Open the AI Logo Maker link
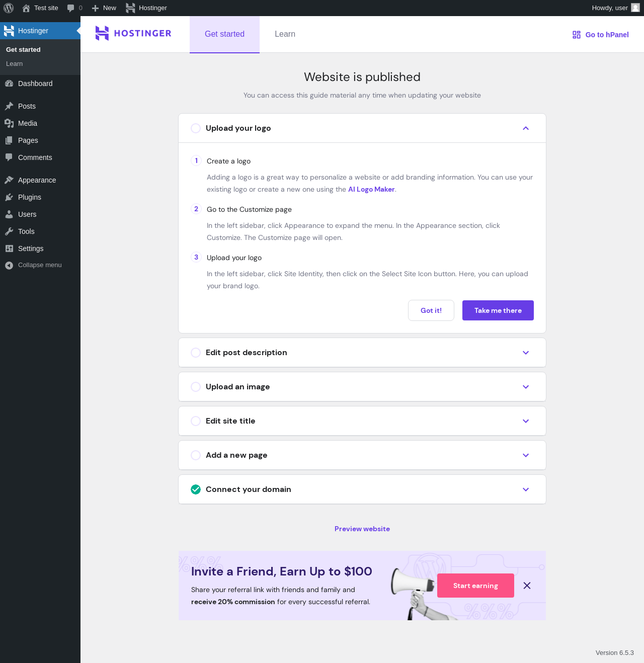644x663 pixels. pyautogui.click(x=371, y=189)
